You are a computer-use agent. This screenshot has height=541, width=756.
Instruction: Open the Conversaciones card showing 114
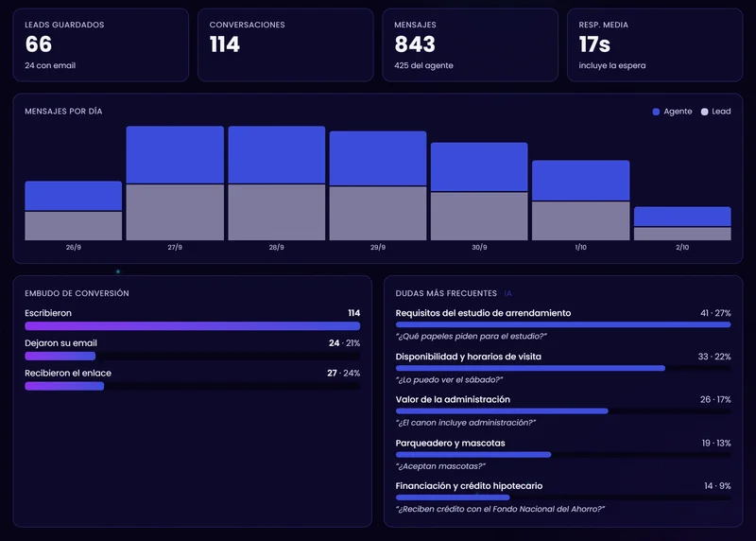[285, 44]
